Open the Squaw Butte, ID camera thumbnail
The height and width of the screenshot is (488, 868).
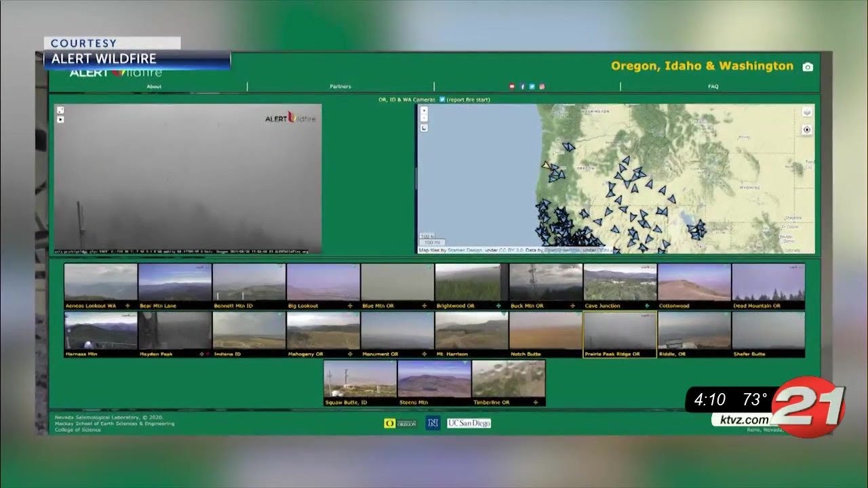[x=360, y=383]
